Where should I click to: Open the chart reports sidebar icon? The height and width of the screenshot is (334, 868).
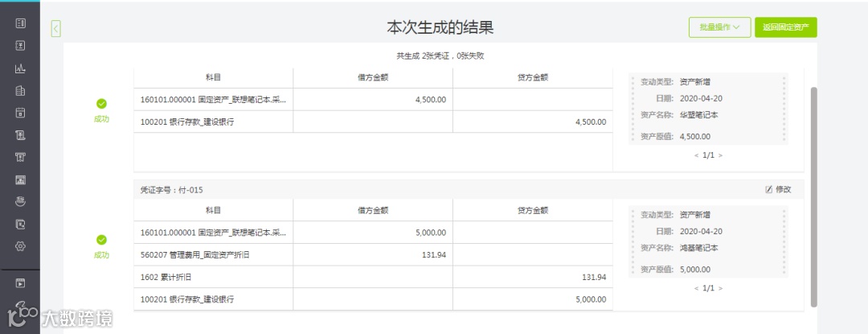(20, 68)
